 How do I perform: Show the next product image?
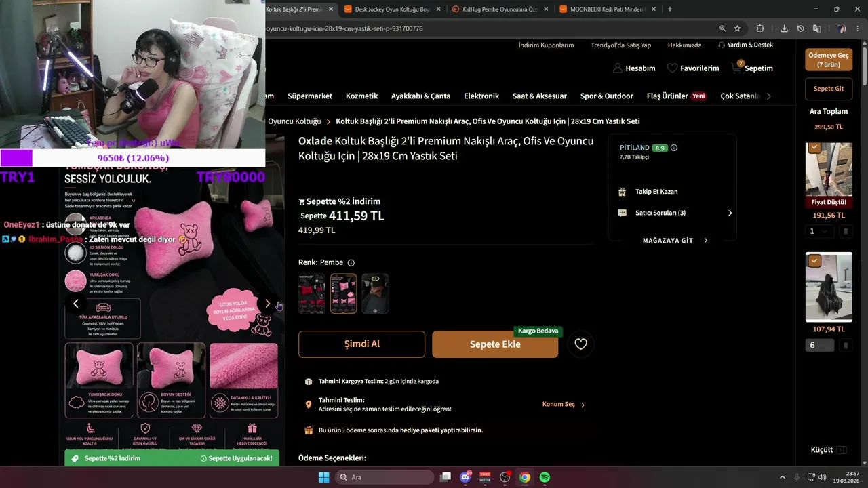point(267,304)
